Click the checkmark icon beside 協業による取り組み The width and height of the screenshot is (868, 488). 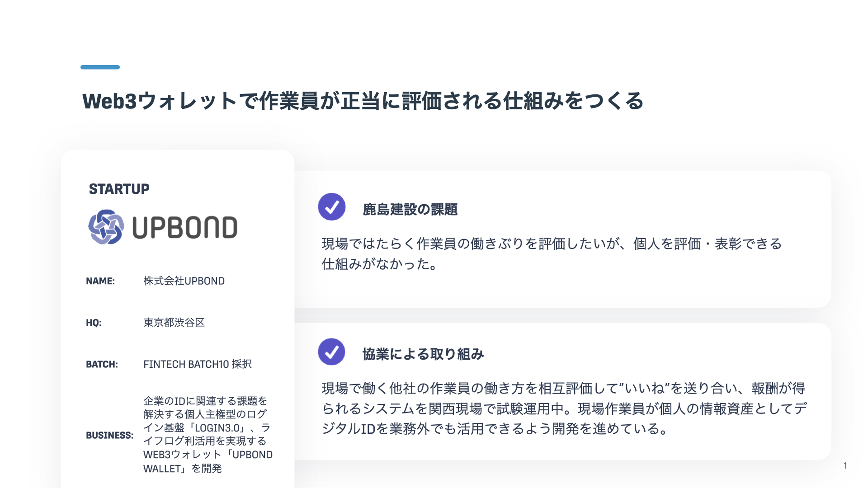coord(332,352)
